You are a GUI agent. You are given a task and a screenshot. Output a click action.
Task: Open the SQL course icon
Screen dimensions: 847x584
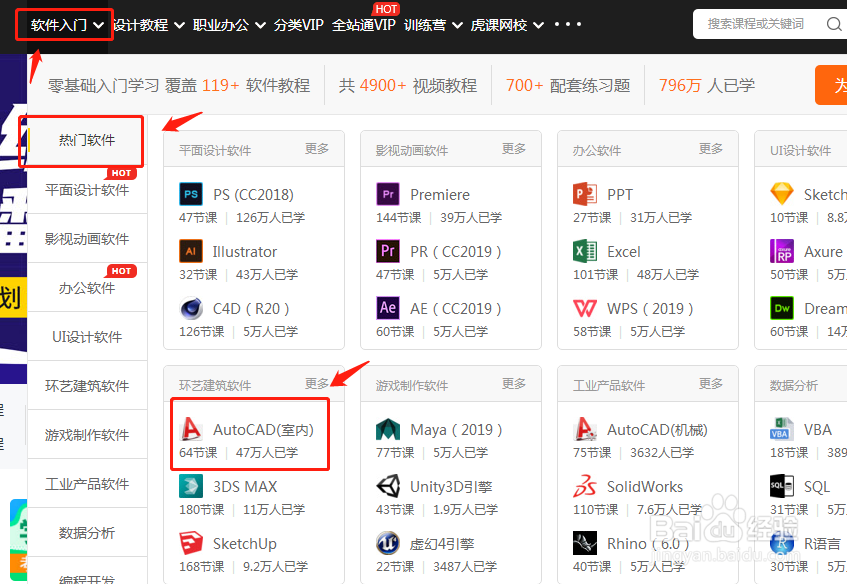[x=782, y=486]
